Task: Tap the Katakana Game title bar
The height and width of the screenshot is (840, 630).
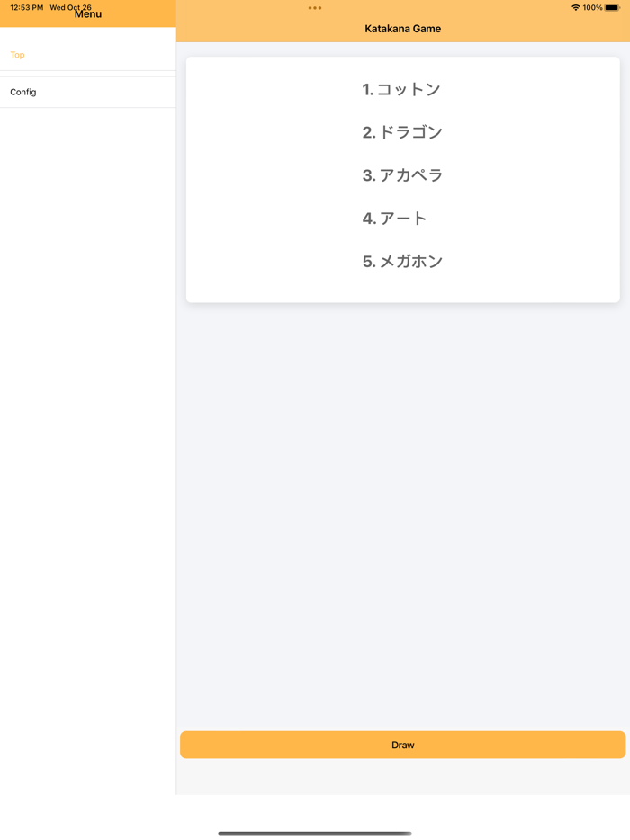Action: click(402, 29)
